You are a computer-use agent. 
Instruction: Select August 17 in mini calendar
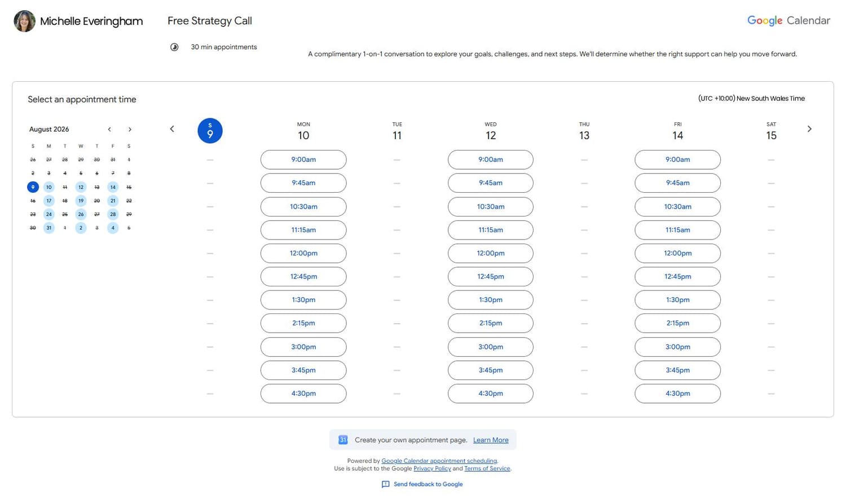[49, 201]
